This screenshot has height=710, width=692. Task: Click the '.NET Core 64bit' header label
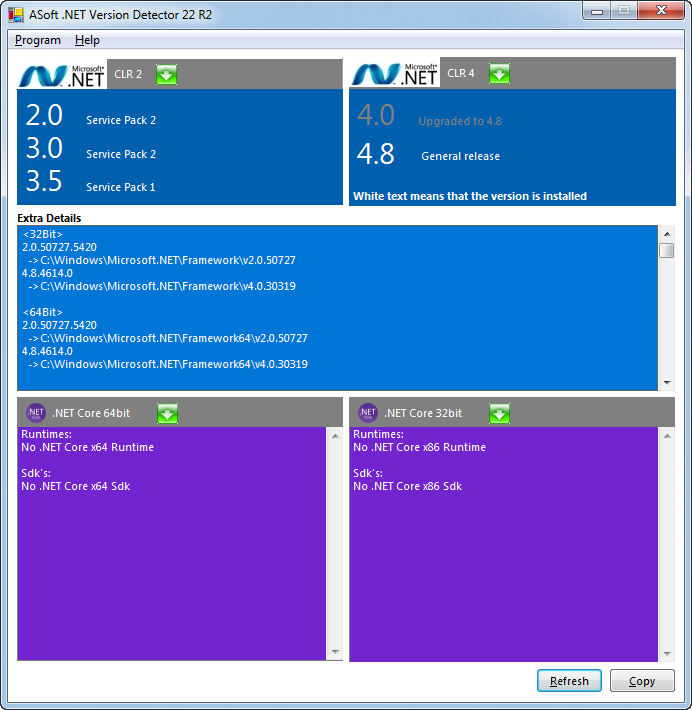click(91, 413)
